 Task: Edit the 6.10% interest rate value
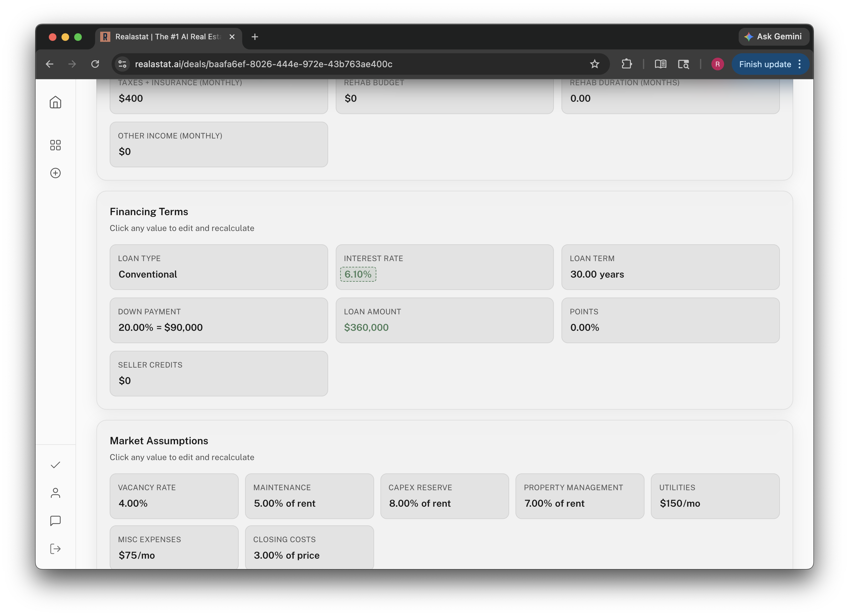tap(358, 274)
